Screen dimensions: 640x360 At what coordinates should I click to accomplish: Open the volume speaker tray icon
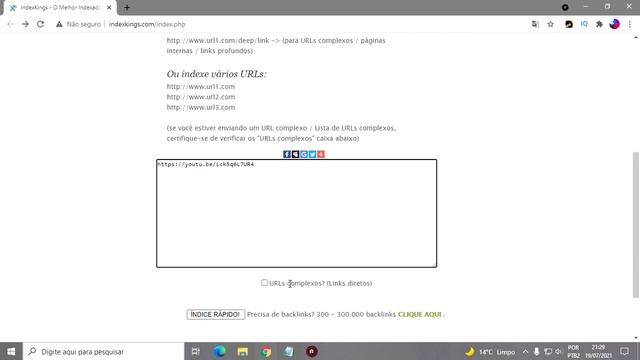click(558, 351)
